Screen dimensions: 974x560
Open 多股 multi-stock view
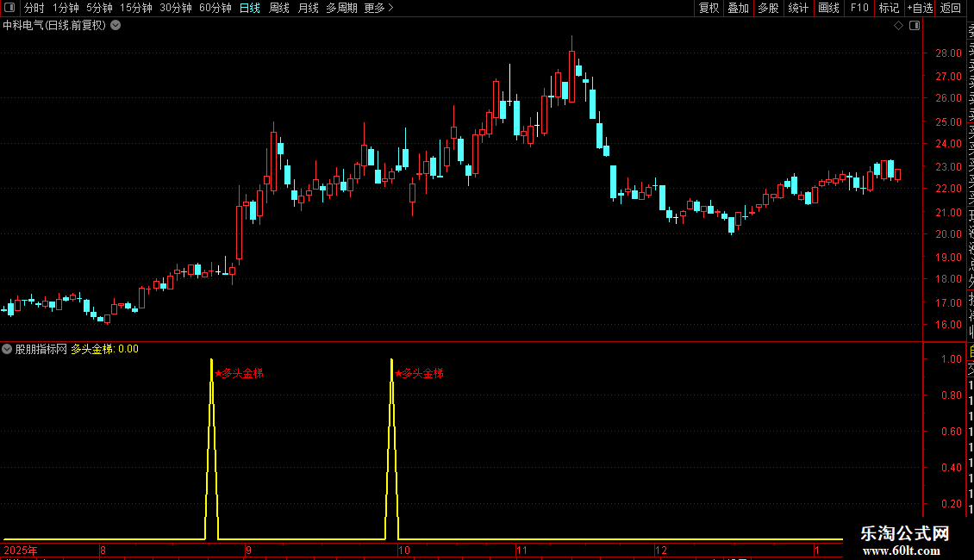coord(768,8)
